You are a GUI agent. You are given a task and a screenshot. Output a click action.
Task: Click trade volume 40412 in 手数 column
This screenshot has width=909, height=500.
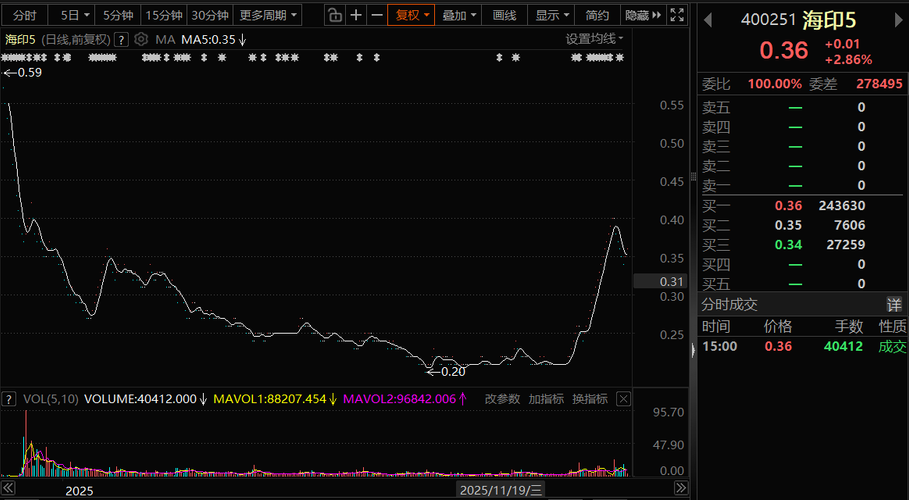(843, 346)
